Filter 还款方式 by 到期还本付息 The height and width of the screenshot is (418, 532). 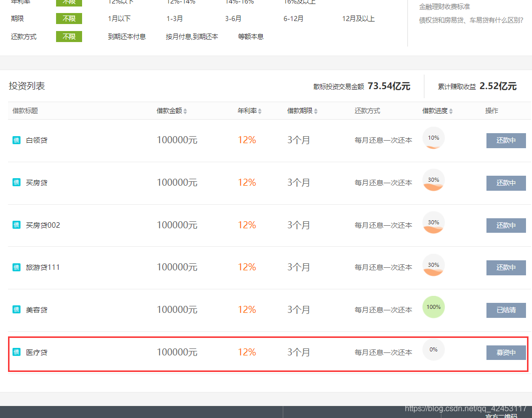(127, 37)
